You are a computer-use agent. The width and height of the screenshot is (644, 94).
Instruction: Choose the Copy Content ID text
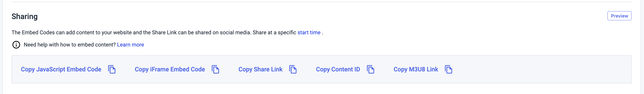pyautogui.click(x=338, y=69)
